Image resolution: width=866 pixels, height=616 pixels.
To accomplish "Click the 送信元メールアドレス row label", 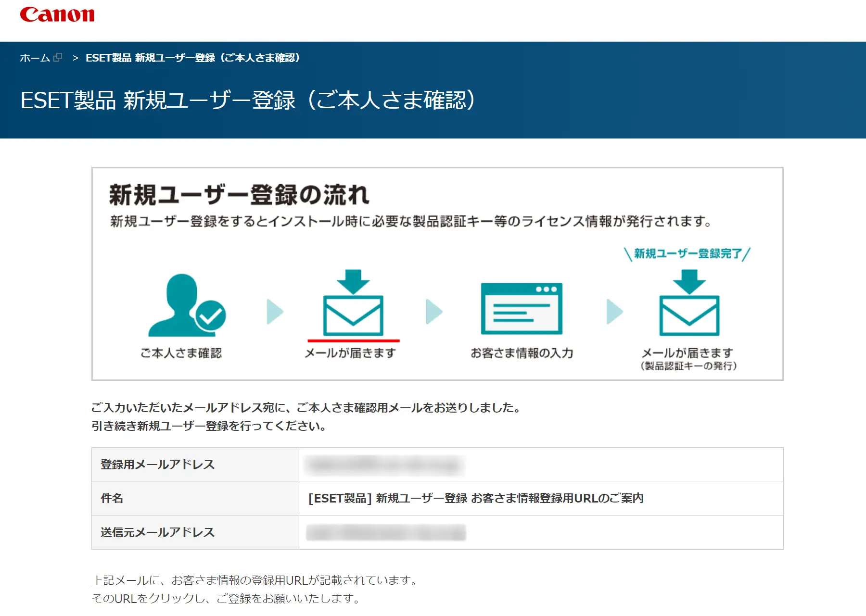I will 157,532.
